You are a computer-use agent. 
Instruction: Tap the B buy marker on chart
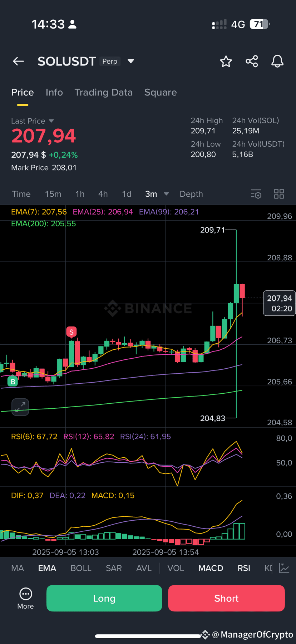(13, 382)
